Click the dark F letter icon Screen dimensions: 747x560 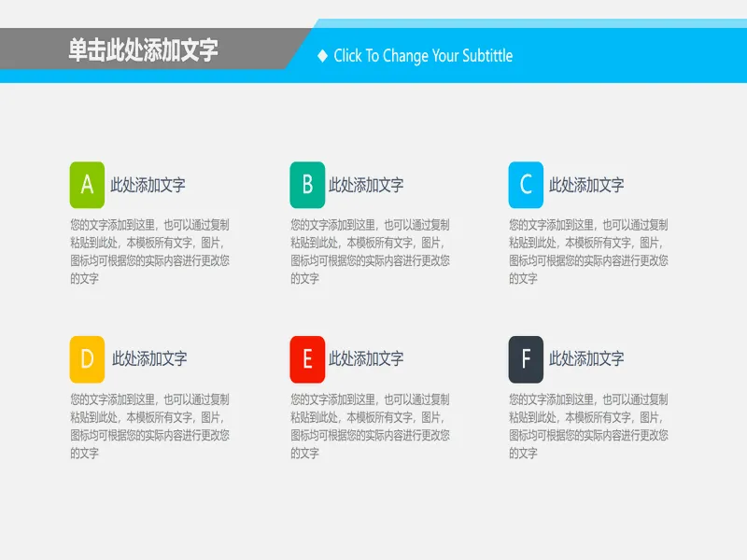pos(526,359)
